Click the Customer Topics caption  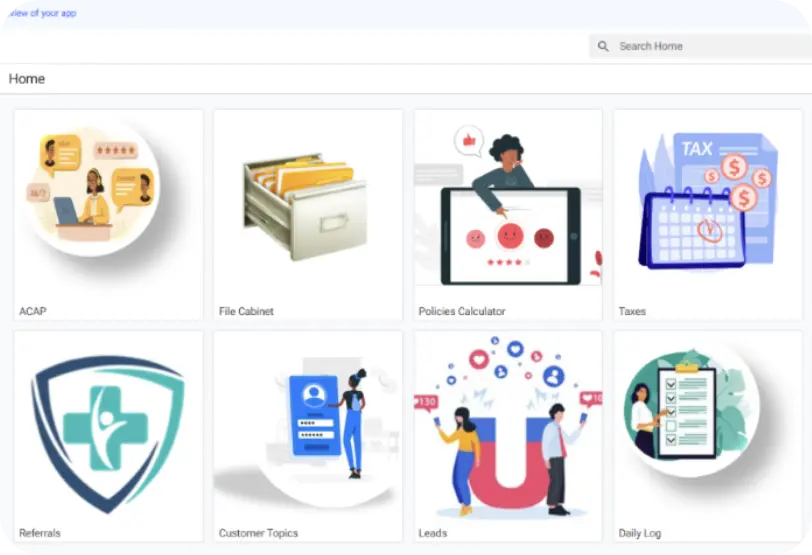pyautogui.click(x=258, y=533)
